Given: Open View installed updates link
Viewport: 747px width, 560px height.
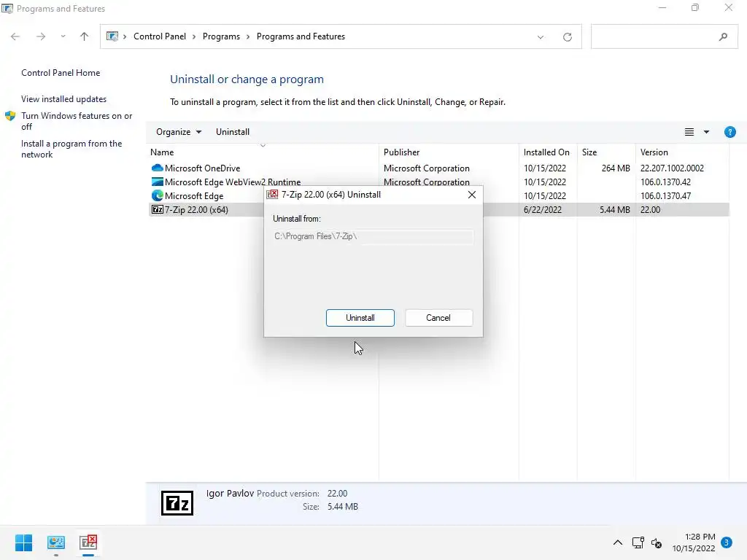Looking at the screenshot, I should point(64,99).
